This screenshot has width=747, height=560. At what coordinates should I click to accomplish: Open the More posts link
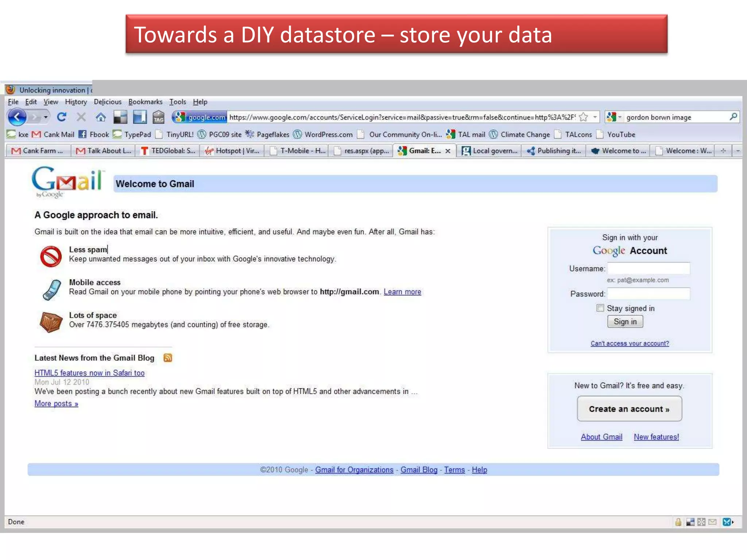(56, 404)
